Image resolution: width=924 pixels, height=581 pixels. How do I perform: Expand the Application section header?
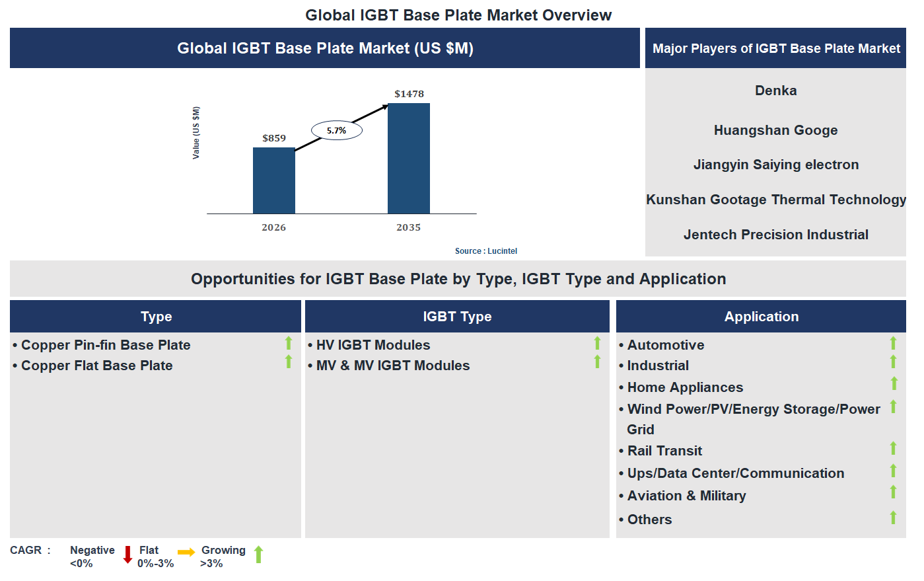pyautogui.click(x=761, y=316)
